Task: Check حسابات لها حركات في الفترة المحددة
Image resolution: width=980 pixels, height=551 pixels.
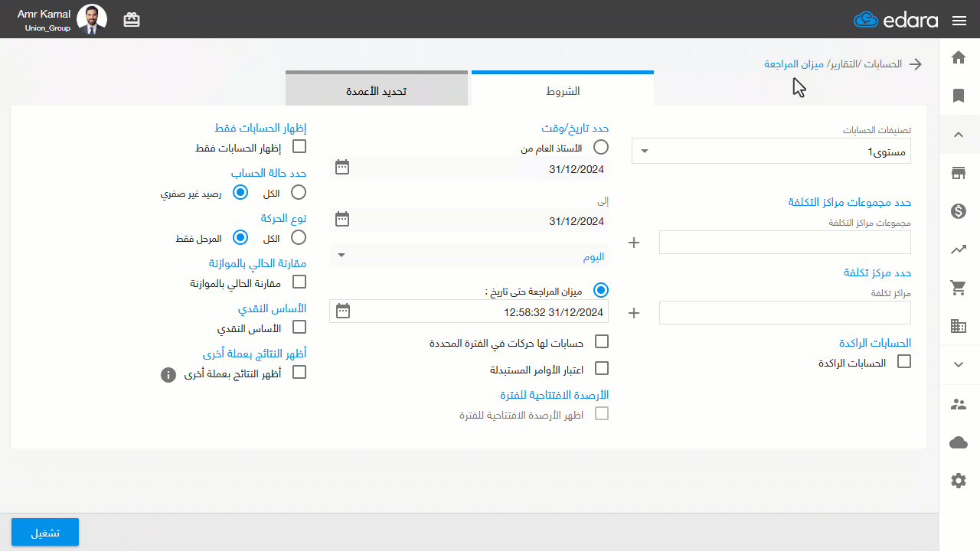Action: (x=602, y=341)
